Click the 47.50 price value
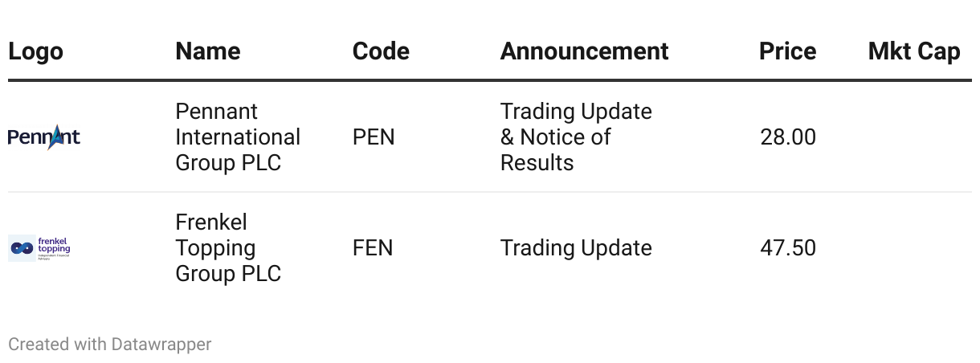 pos(787,248)
